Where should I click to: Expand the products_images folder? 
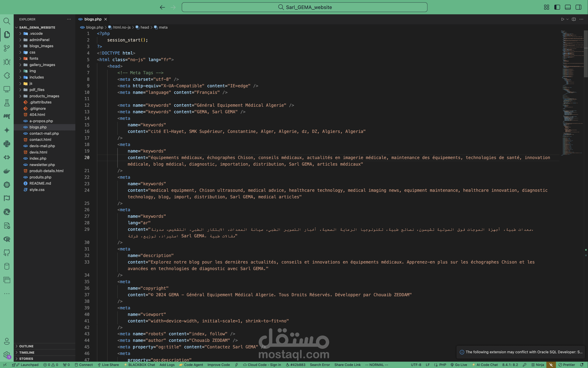point(45,96)
